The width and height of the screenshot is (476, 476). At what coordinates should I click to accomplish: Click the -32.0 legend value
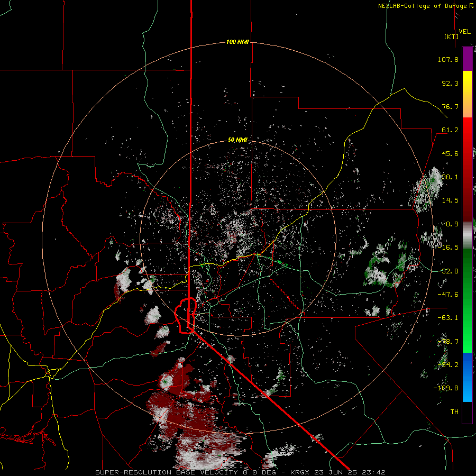pyautogui.click(x=448, y=271)
